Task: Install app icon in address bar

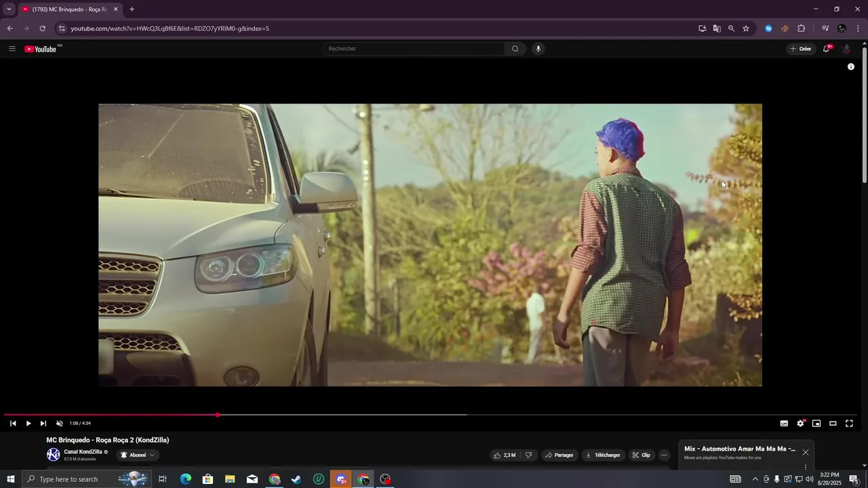Action: [702, 28]
